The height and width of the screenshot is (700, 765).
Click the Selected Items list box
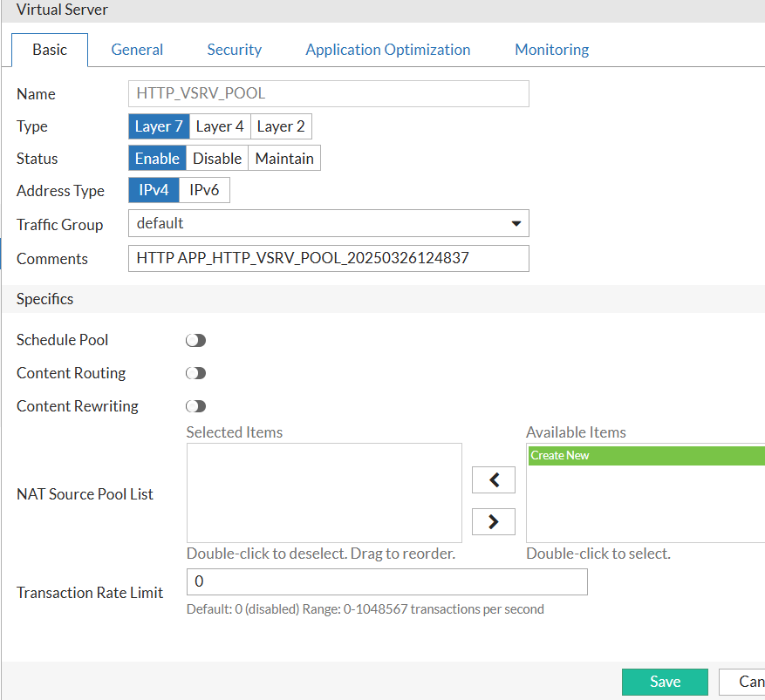point(324,493)
